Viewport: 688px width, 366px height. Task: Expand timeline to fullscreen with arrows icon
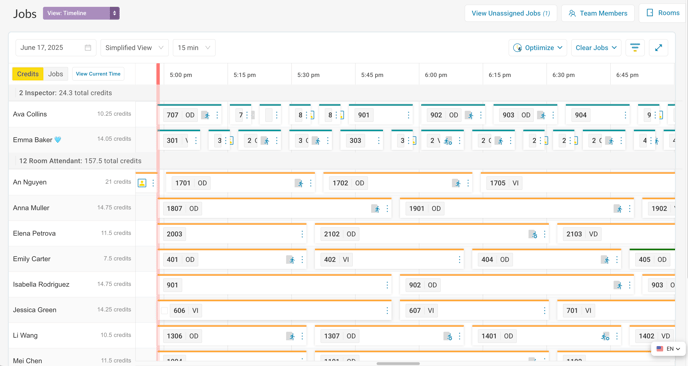pos(658,48)
